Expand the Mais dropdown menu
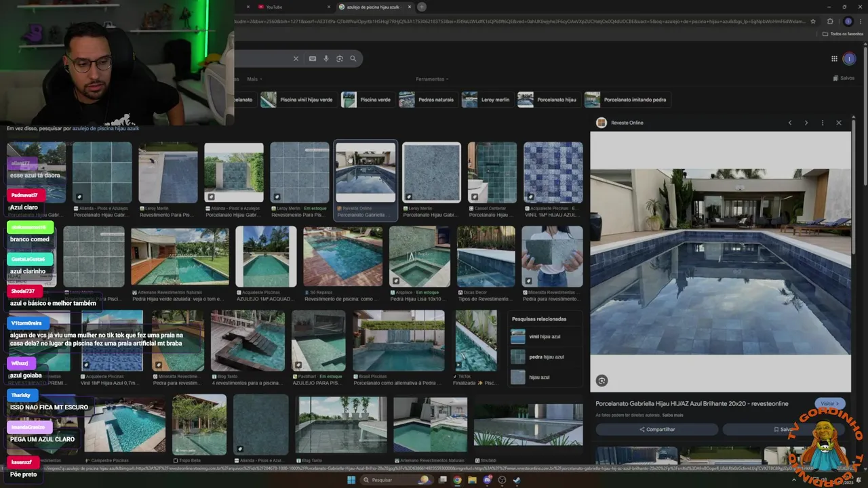Viewport: 868px width, 488px height. pos(255,79)
